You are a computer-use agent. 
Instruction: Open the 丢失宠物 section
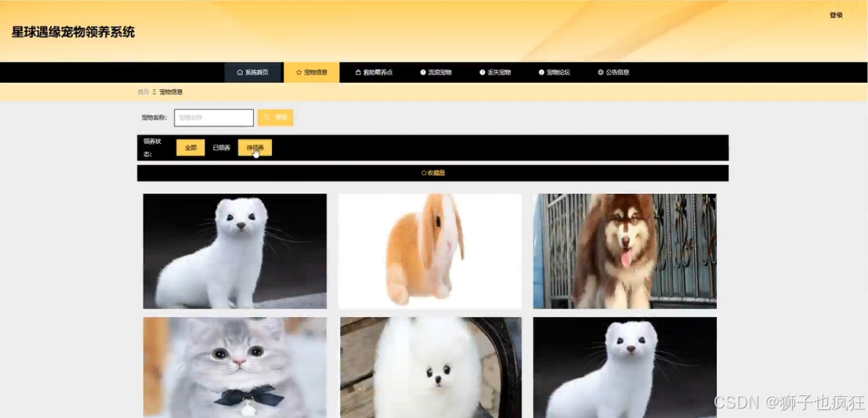coord(495,73)
